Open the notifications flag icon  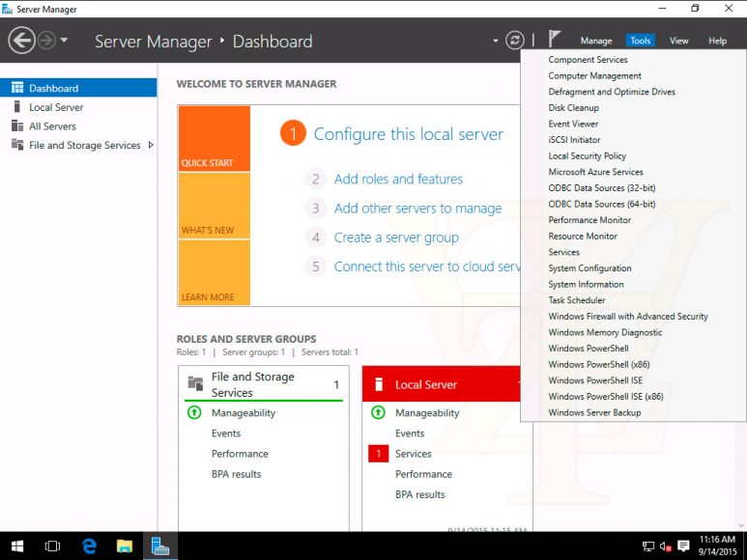pyautogui.click(x=555, y=40)
